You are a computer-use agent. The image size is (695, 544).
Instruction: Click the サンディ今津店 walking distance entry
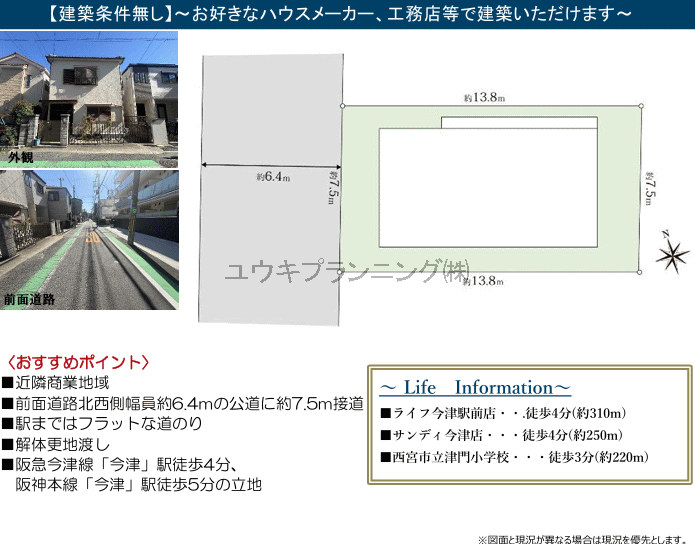click(502, 435)
